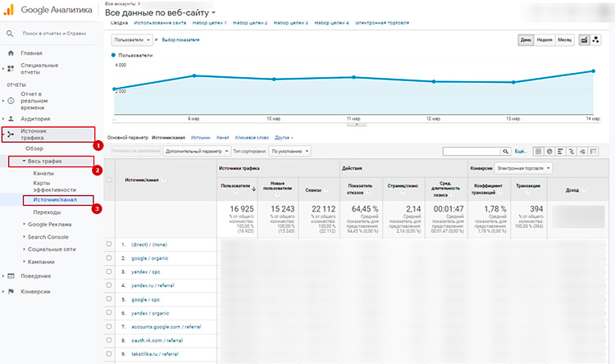Switch to the Неделя time range tab
Image resolution: width=615 pixels, height=364 pixels.
(544, 39)
